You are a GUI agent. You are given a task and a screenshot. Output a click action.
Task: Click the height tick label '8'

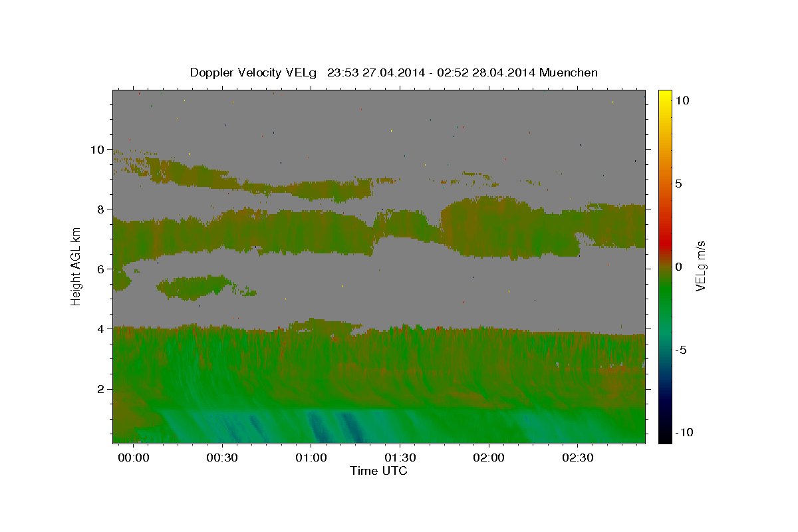coord(100,209)
